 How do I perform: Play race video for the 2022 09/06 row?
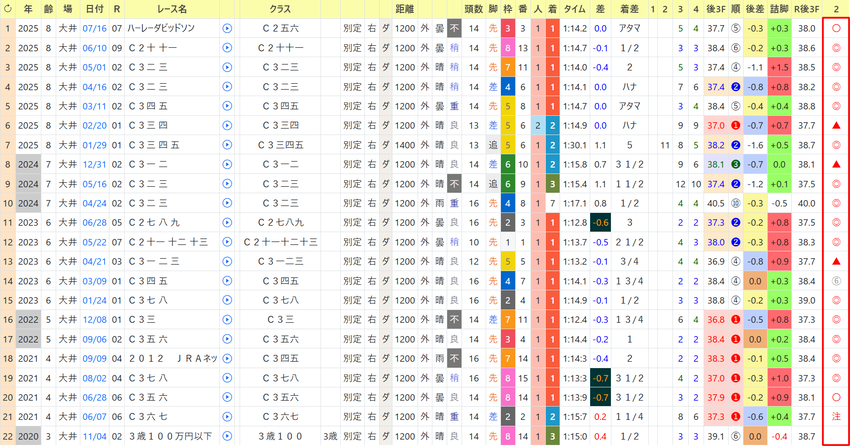tap(227, 339)
